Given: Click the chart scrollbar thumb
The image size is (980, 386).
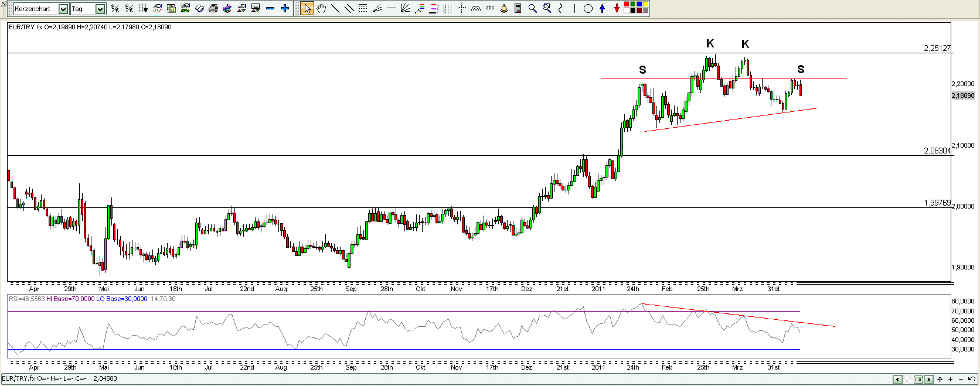Looking at the screenshot, I should pos(918,380).
